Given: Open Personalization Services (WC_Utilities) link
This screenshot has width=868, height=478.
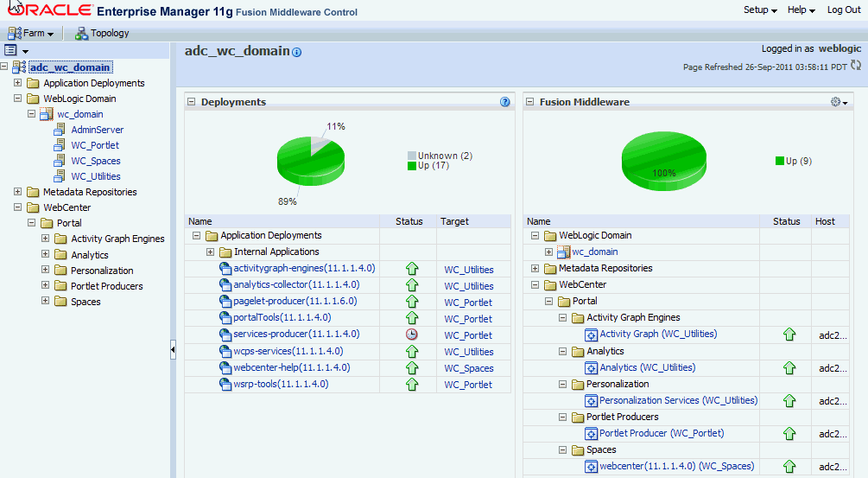Looking at the screenshot, I should pyautogui.click(x=679, y=400).
